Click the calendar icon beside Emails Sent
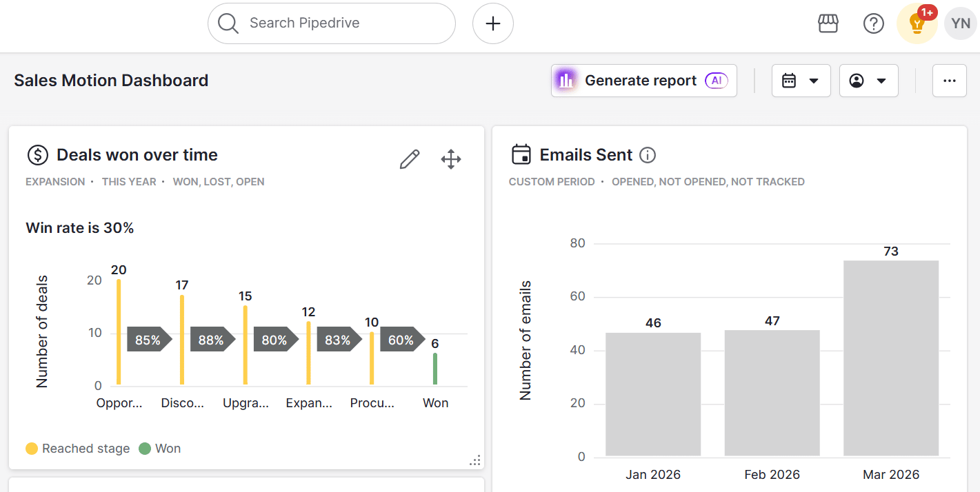This screenshot has width=980, height=492. tap(521, 154)
